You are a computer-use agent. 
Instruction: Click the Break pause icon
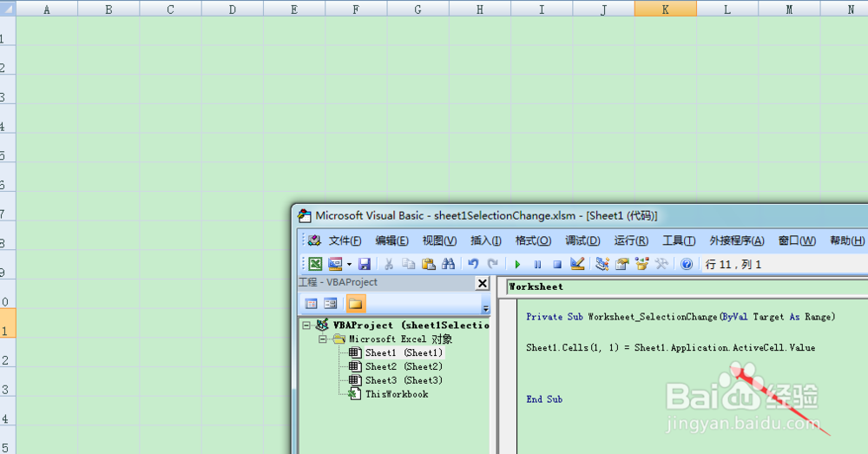537,265
